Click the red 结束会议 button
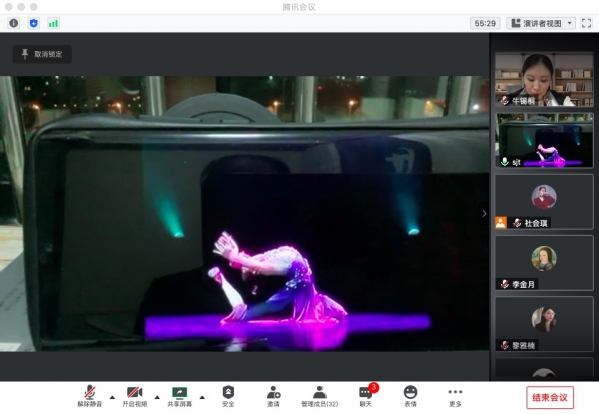This screenshot has width=599, height=414. click(x=550, y=398)
